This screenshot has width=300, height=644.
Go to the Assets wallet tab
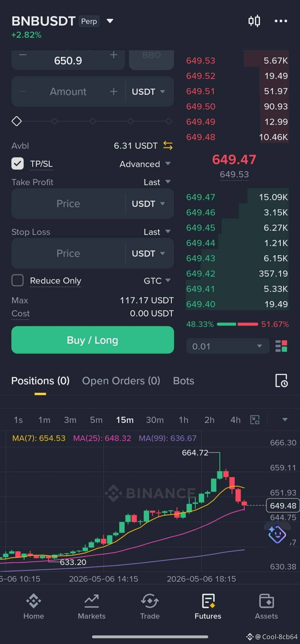pos(266,606)
